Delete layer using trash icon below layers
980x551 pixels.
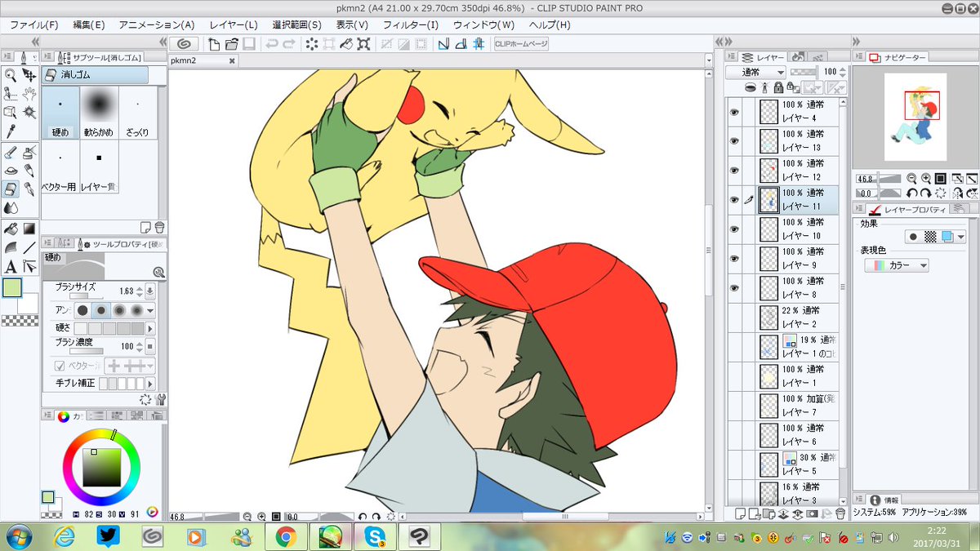coord(840,513)
